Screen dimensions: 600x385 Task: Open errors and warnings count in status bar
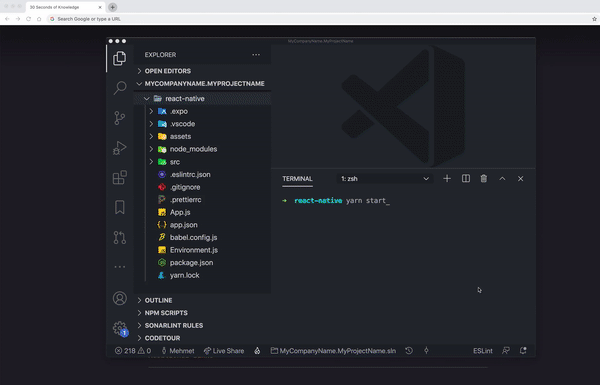tap(133, 351)
